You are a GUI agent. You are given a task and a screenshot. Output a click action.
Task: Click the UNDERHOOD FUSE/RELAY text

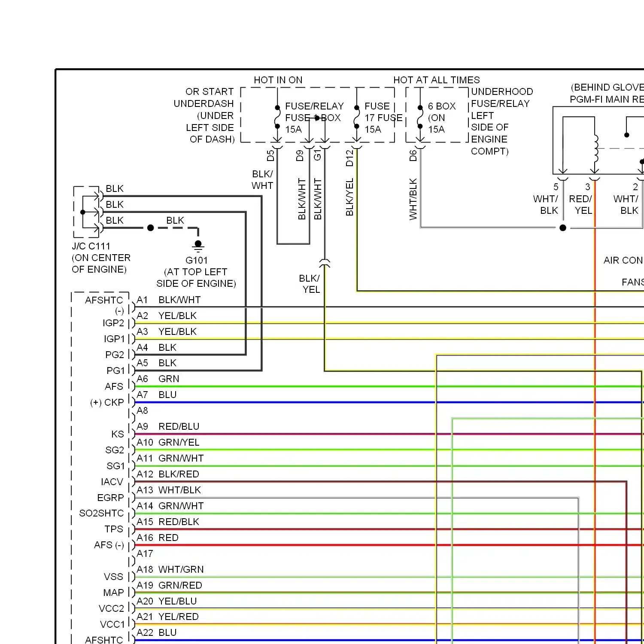(502, 97)
